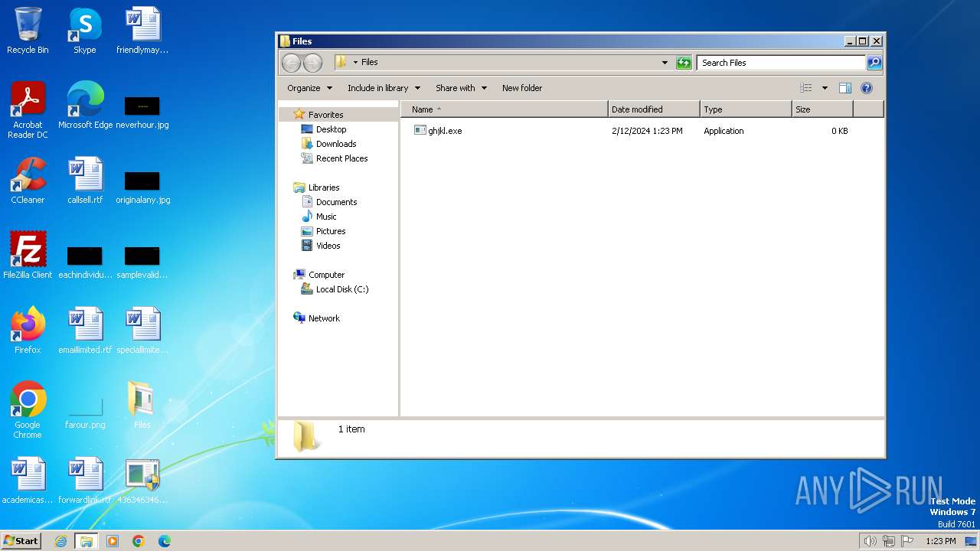Open the Organize dropdown menu

309,88
